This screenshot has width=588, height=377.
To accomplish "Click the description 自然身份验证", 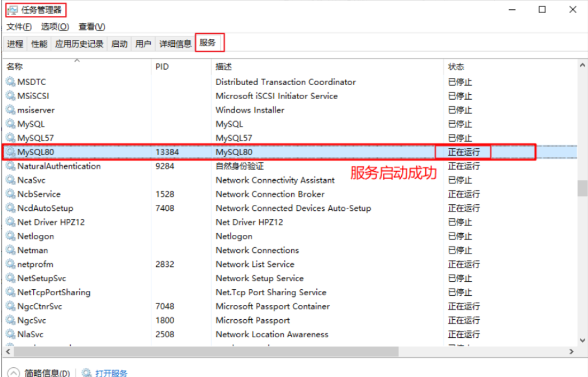I will [x=240, y=166].
